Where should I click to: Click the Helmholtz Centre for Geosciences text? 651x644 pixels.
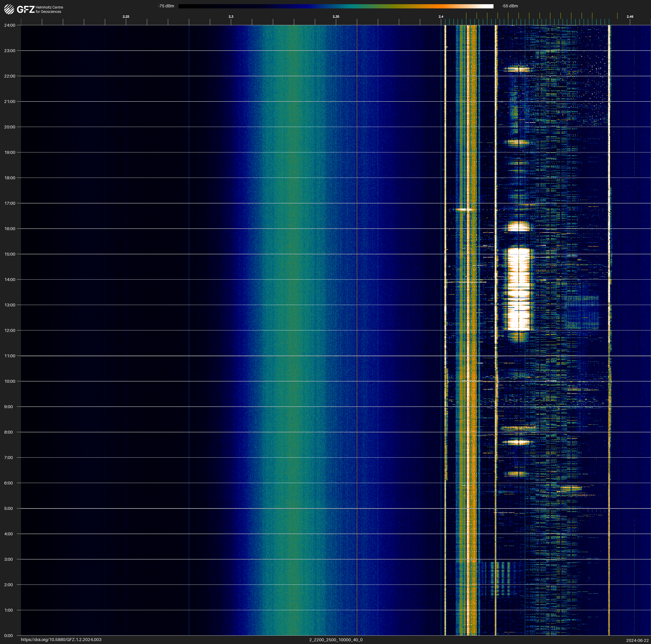(49, 9)
